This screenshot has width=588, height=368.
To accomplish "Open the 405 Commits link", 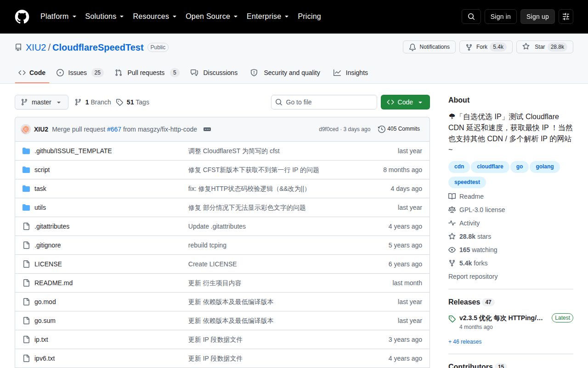I will tap(399, 129).
